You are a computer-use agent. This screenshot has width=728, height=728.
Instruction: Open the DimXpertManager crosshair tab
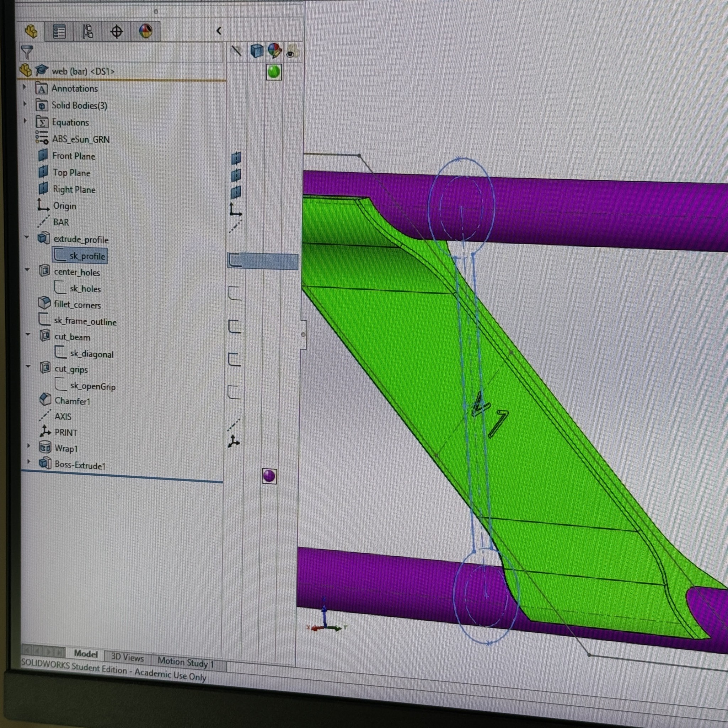point(117,32)
